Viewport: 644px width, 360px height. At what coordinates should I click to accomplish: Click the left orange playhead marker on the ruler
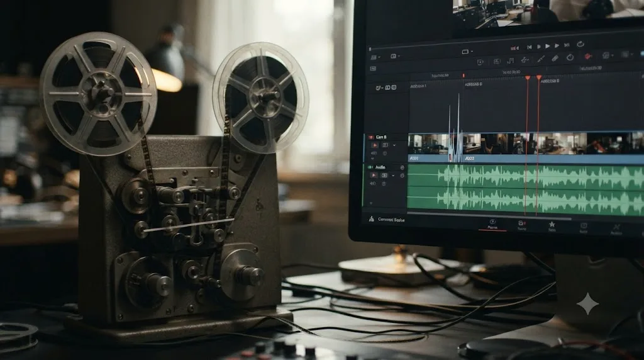528,77
